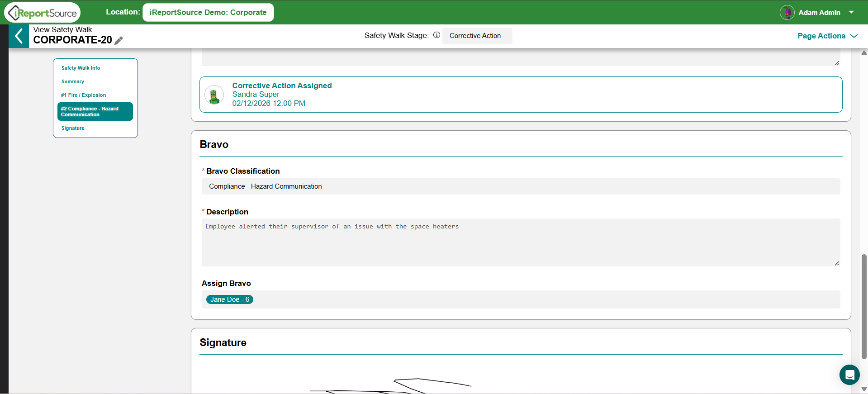Jump to Summary section
The width and height of the screenshot is (868, 394).
73,81
